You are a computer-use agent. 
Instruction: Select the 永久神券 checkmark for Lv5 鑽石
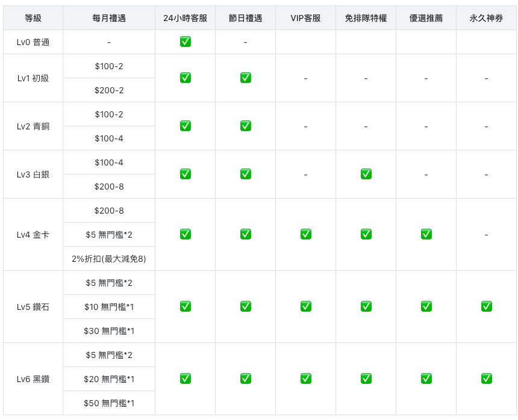tap(487, 306)
